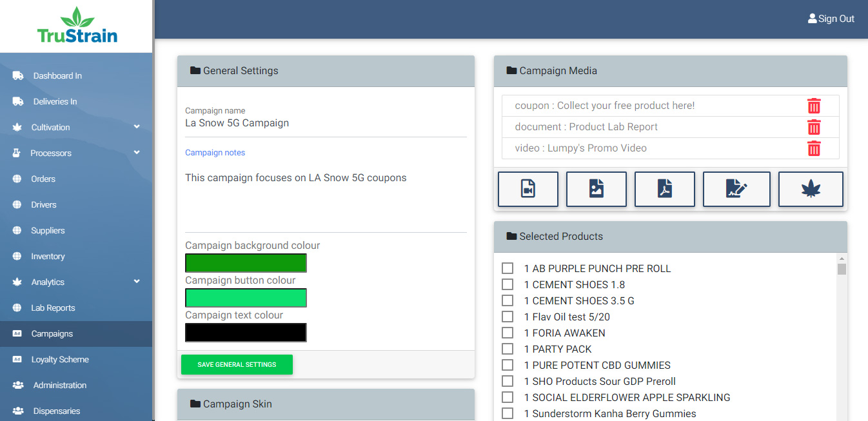Check the 1 AB PURPLE PUNCH PRE ROLL box
The image size is (868, 421).
pyautogui.click(x=508, y=268)
